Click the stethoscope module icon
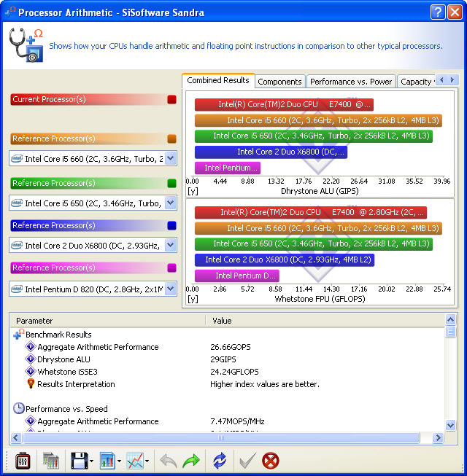Screen dimensions: 467x476 tap(26, 45)
